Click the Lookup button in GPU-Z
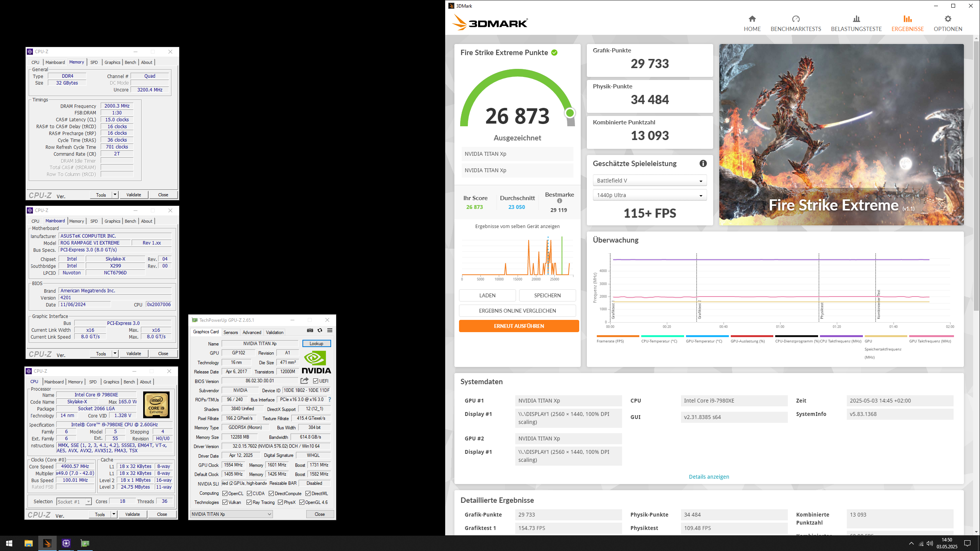Screen dimensions: 980x551 click(x=317, y=344)
